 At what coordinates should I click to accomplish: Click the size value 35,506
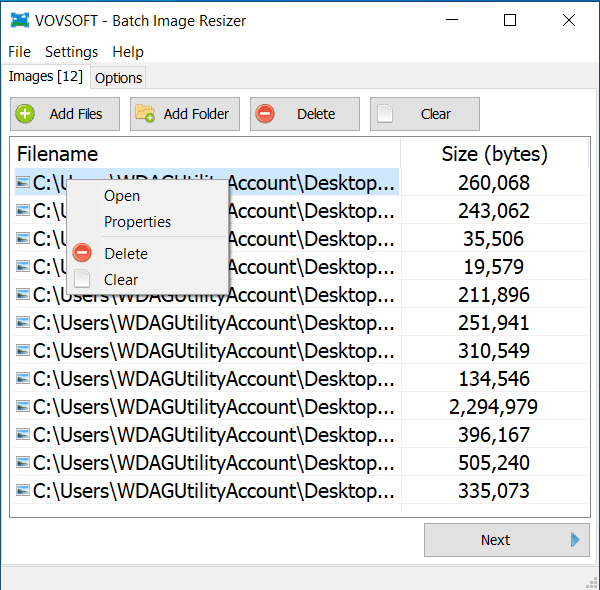pos(494,239)
